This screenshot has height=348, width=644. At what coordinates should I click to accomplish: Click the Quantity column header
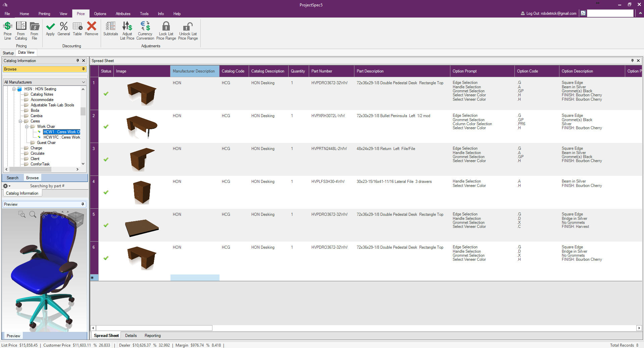(298, 71)
